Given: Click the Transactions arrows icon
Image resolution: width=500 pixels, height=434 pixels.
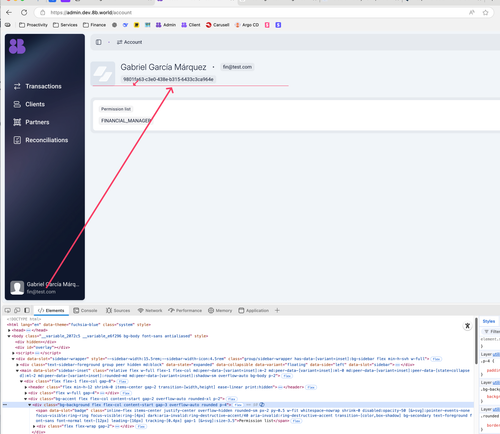Looking at the screenshot, I should 17,86.
